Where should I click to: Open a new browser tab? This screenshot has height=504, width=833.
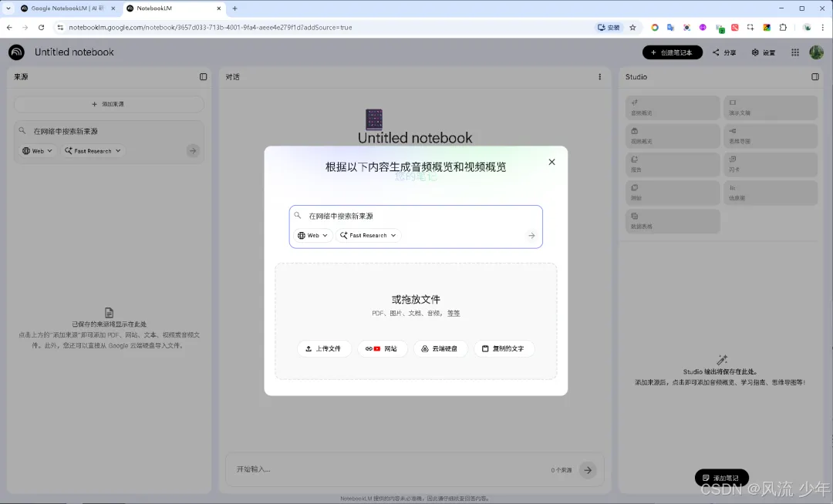[x=234, y=8]
